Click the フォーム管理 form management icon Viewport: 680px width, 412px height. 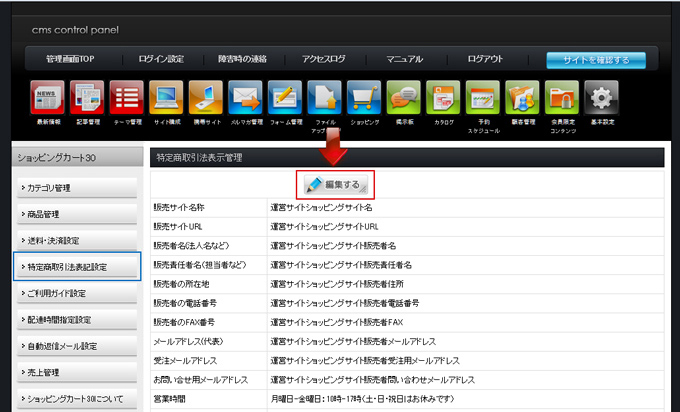285,98
